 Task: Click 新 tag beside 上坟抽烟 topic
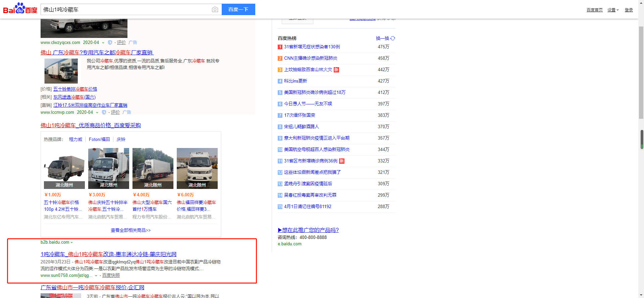336,70
